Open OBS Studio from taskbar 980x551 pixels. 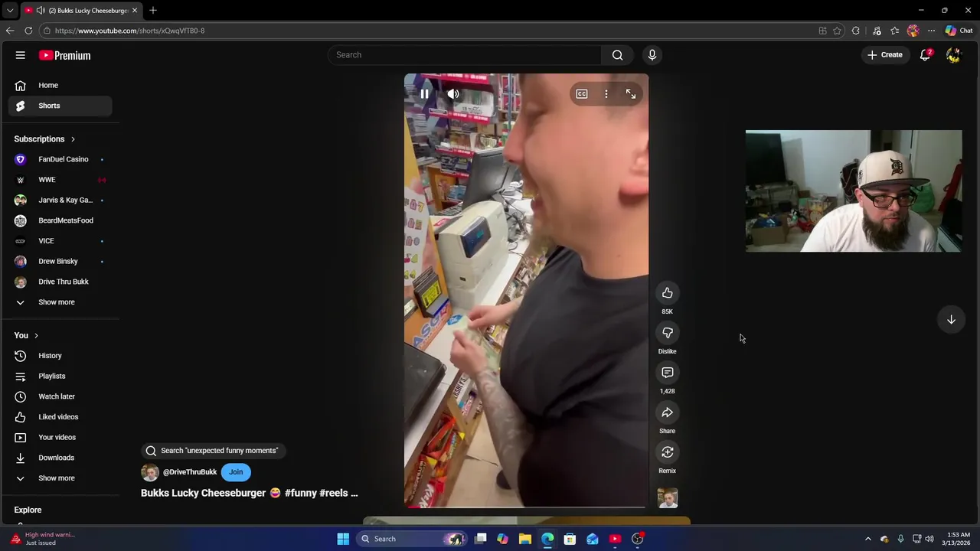[637, 539]
